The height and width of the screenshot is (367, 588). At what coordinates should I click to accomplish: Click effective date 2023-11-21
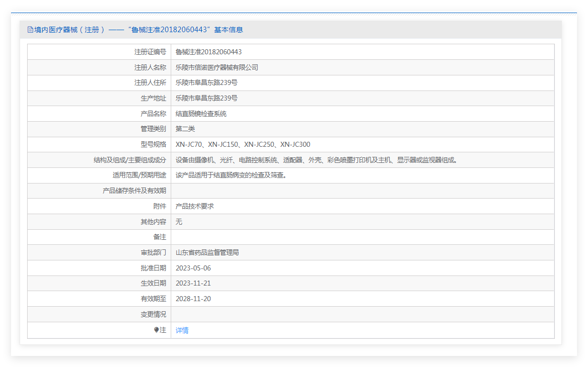tap(193, 284)
